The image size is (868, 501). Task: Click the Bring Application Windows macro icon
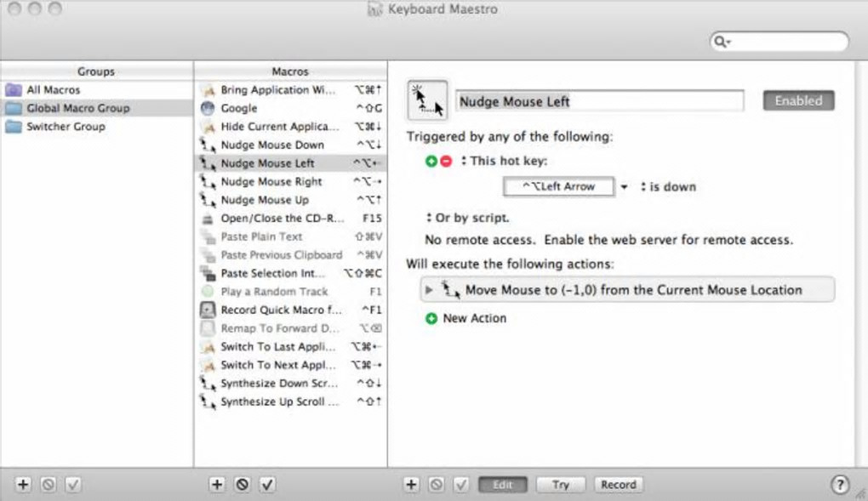[208, 89]
